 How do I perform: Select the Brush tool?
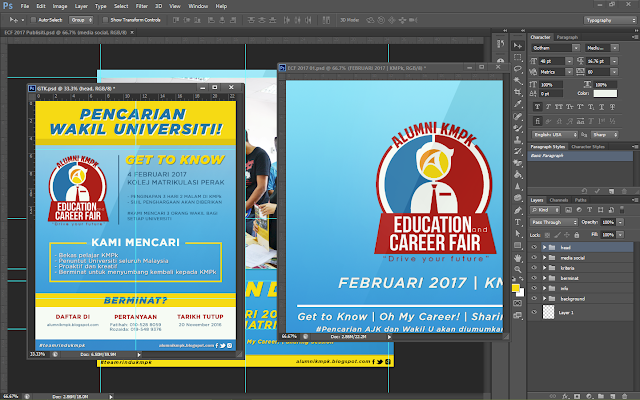(518, 128)
